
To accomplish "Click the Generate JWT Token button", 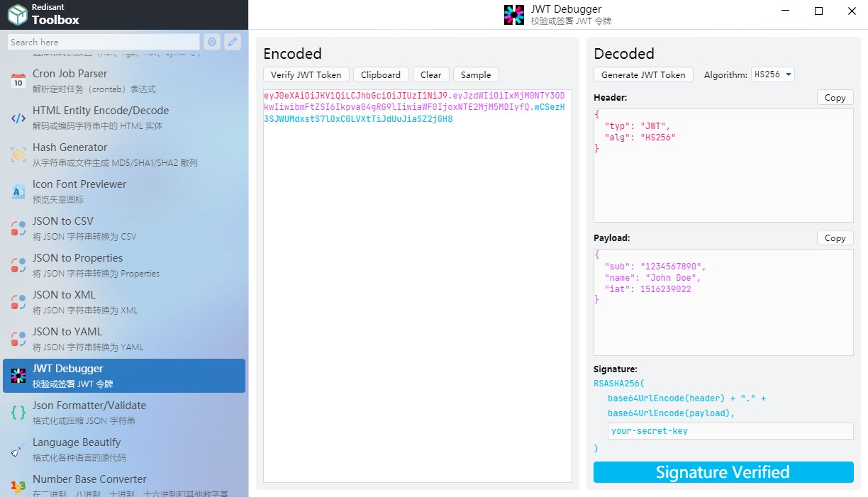I will tap(643, 74).
